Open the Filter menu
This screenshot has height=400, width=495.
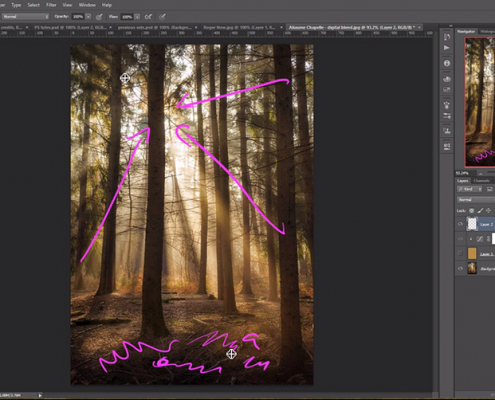tap(51, 5)
